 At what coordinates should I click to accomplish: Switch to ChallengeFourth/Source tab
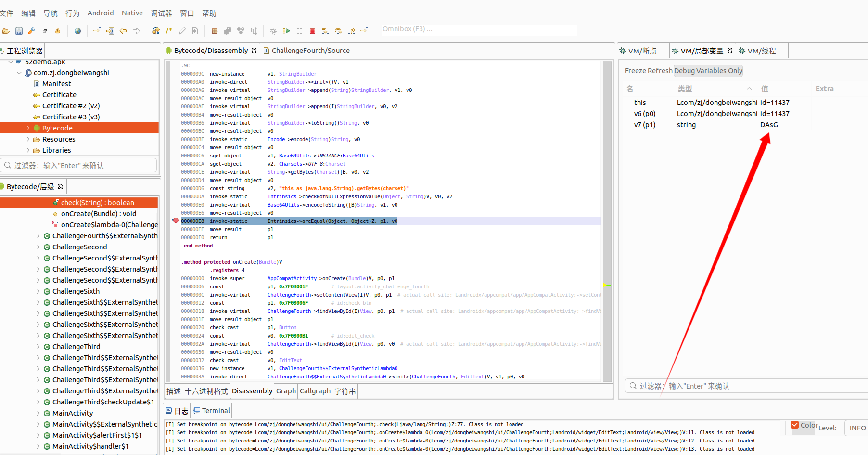click(x=310, y=51)
